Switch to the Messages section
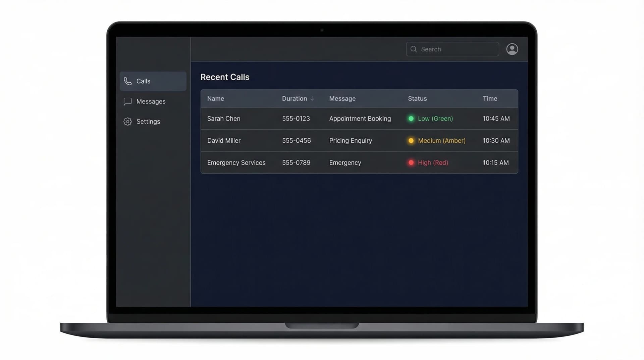The image size is (644, 360). pyautogui.click(x=151, y=101)
